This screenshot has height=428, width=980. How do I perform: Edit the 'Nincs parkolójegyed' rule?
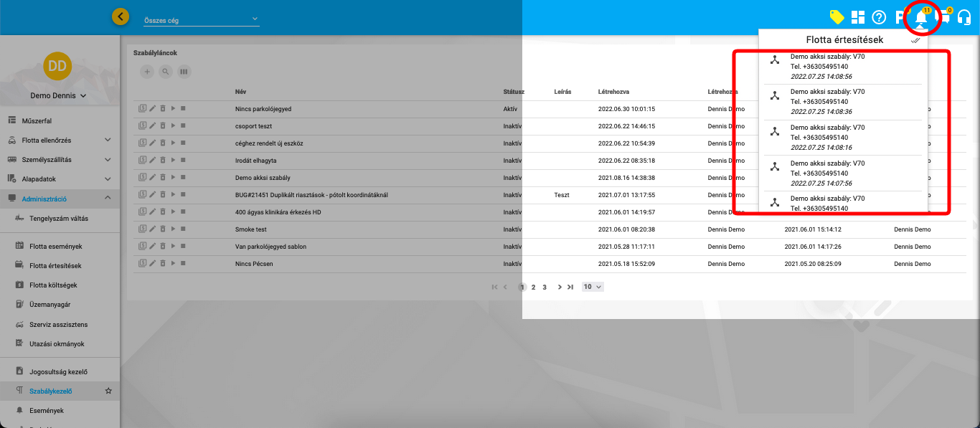(152, 109)
